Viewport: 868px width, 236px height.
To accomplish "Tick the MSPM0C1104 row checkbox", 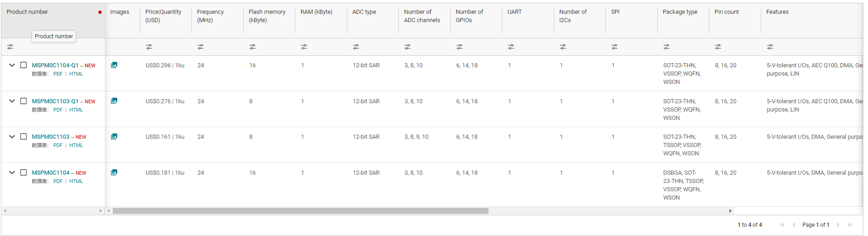I will 23,172.
